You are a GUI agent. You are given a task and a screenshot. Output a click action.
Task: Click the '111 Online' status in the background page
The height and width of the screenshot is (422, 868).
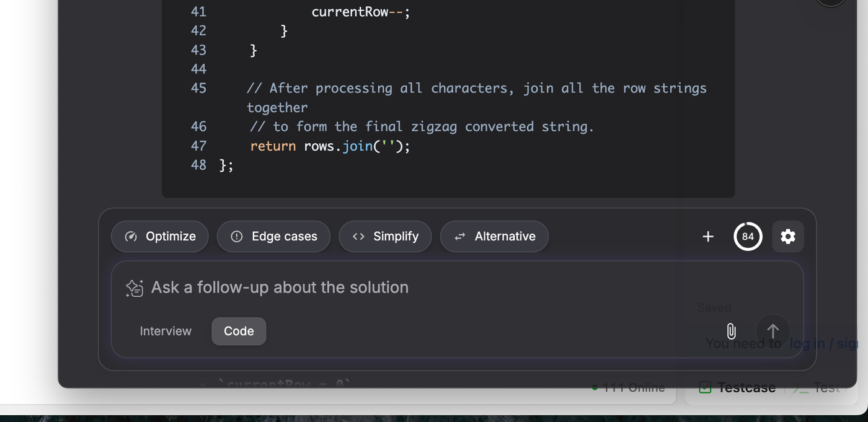pyautogui.click(x=627, y=388)
